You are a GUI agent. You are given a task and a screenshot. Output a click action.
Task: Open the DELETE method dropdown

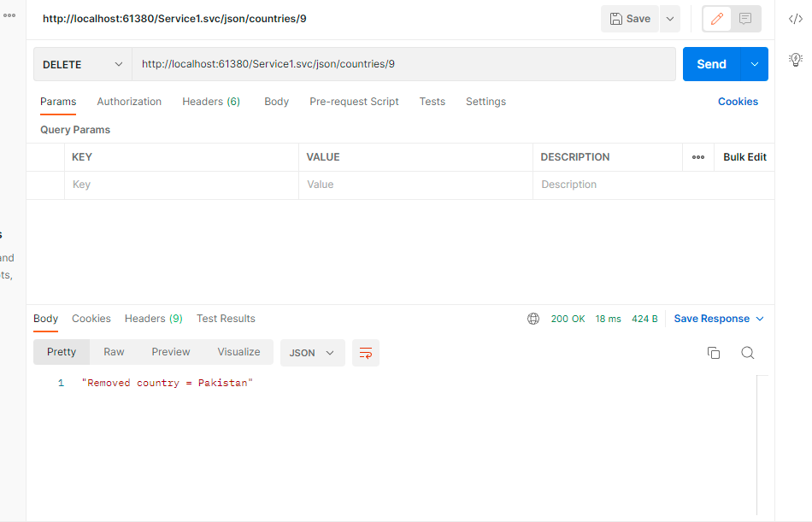coord(83,64)
